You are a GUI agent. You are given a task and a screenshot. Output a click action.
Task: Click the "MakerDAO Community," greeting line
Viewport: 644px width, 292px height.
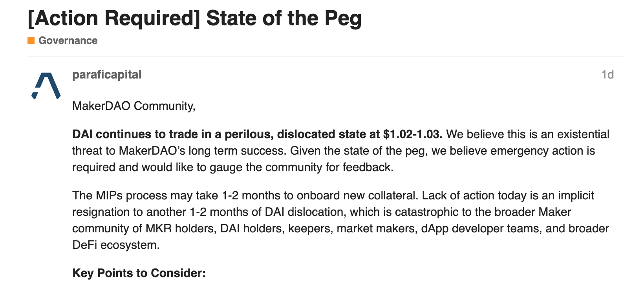(134, 106)
